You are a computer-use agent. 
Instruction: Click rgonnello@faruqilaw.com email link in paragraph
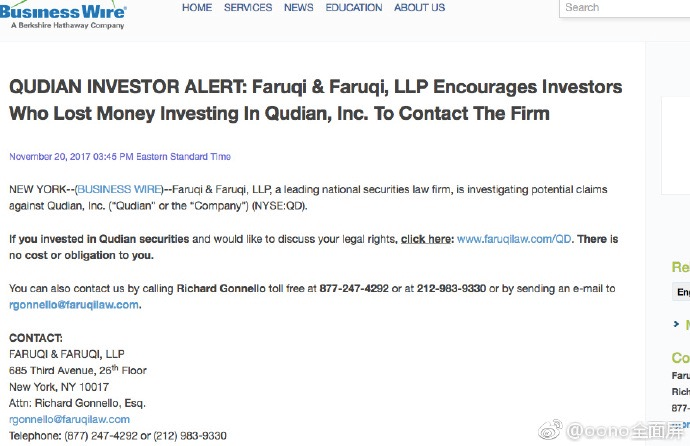pos(74,305)
